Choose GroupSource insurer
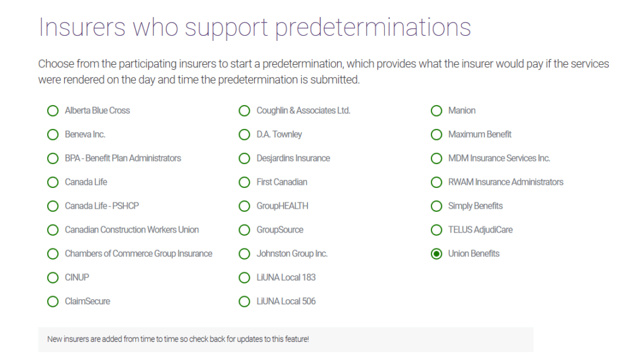Screen dimensions: 644x364 244,230
